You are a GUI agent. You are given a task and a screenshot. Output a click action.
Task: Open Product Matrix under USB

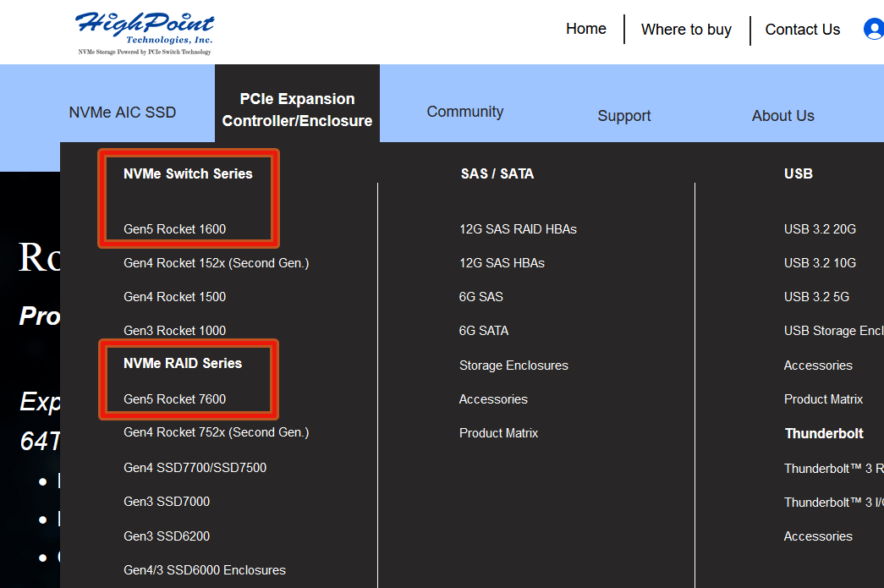[823, 399]
